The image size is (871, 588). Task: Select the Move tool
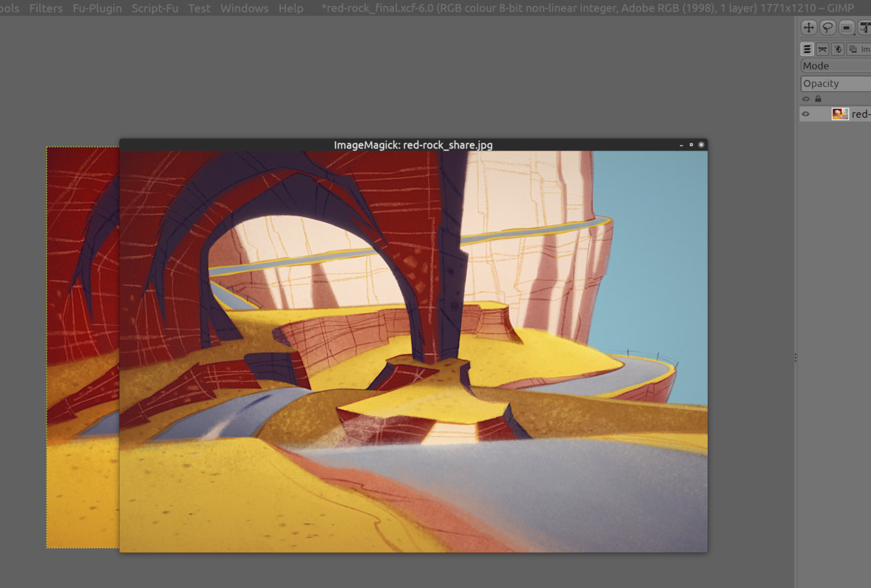pyautogui.click(x=809, y=27)
